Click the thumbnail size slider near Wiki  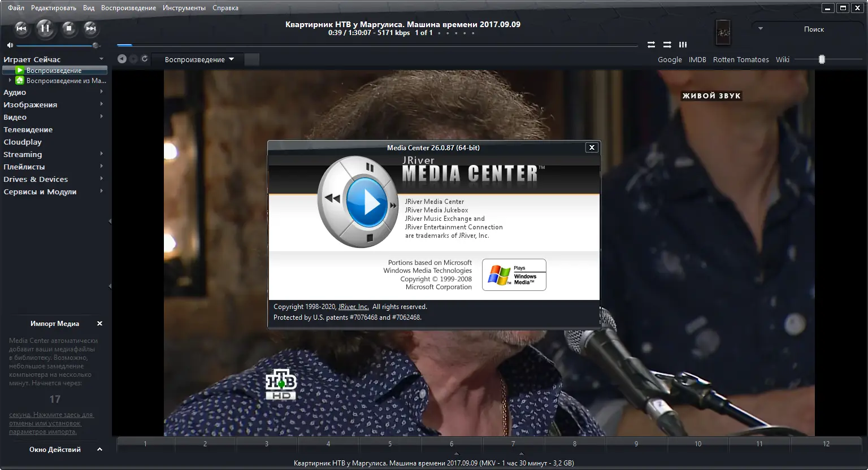[x=827, y=59]
